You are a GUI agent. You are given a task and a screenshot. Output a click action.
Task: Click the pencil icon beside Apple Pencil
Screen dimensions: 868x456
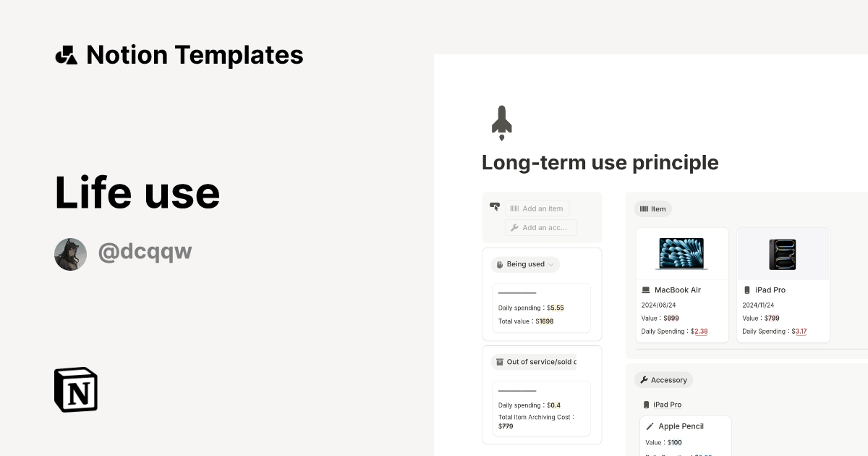(650, 426)
